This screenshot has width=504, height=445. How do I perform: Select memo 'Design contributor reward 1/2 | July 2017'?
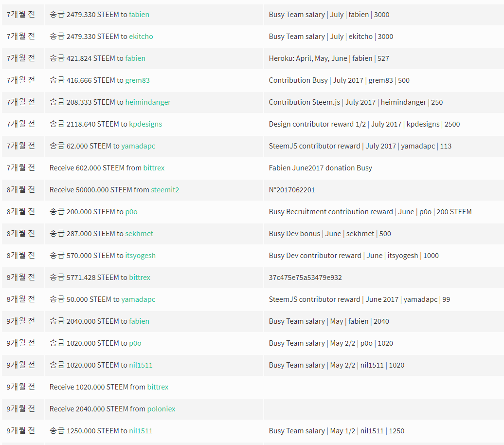(335, 124)
